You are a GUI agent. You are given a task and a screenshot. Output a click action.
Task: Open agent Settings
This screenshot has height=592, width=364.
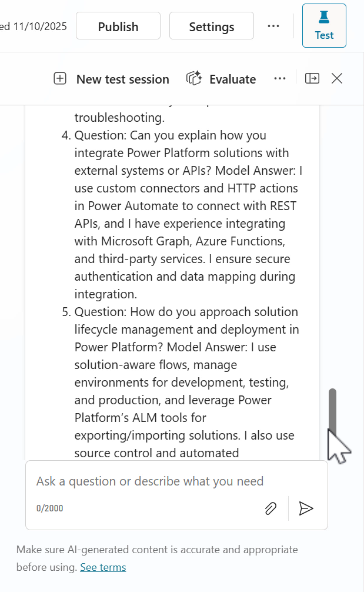click(211, 26)
